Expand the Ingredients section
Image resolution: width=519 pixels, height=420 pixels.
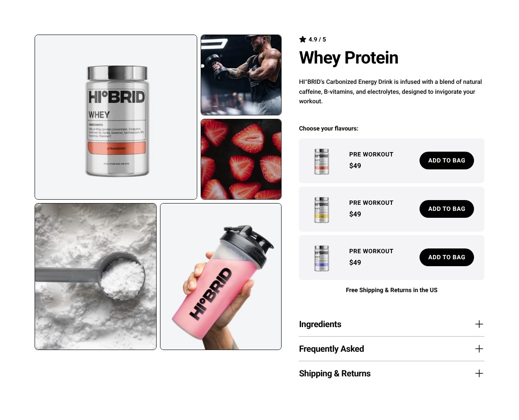tap(391, 324)
